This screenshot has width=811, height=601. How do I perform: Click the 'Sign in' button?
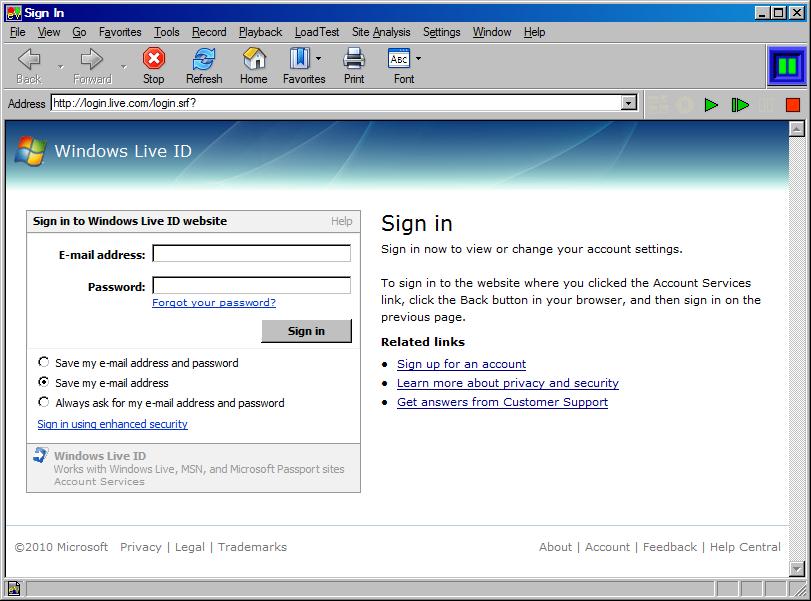click(306, 331)
